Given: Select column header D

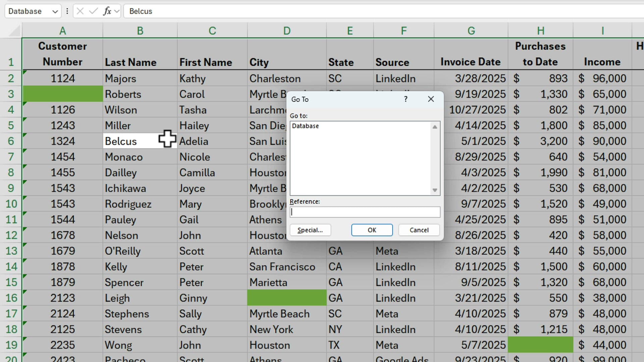Looking at the screenshot, I should pos(286,30).
